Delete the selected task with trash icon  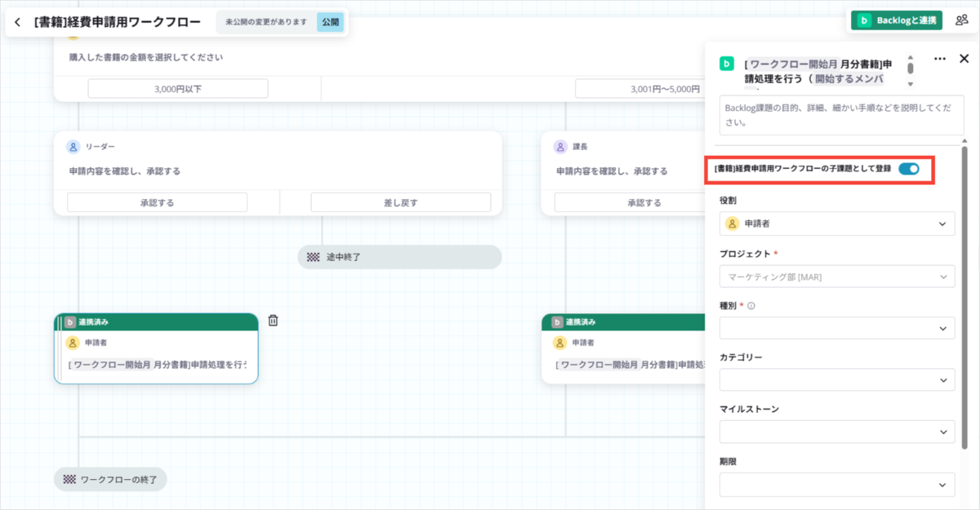click(273, 321)
